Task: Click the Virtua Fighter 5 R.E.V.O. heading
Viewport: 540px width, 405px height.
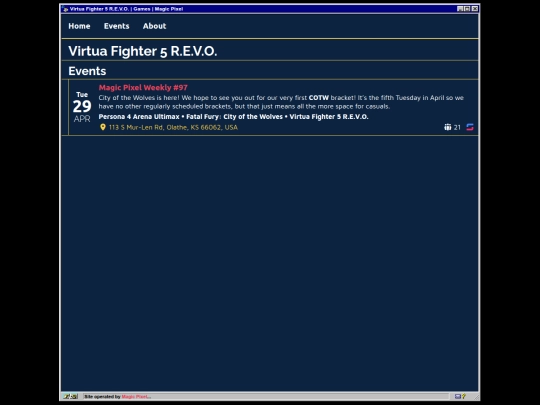Action: pos(143,51)
